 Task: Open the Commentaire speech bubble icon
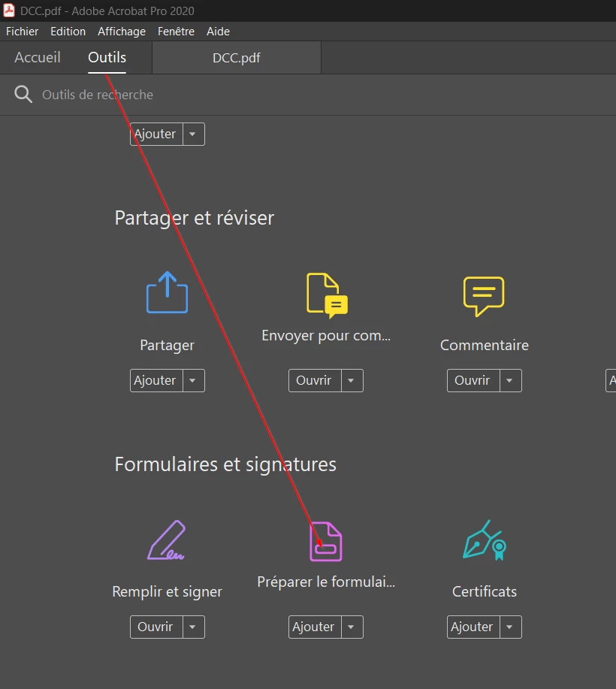484,296
